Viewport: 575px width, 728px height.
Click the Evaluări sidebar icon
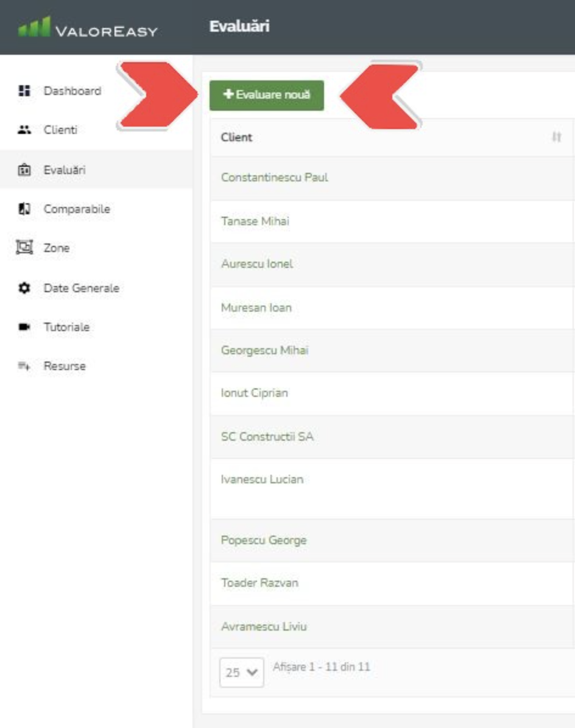(24, 170)
